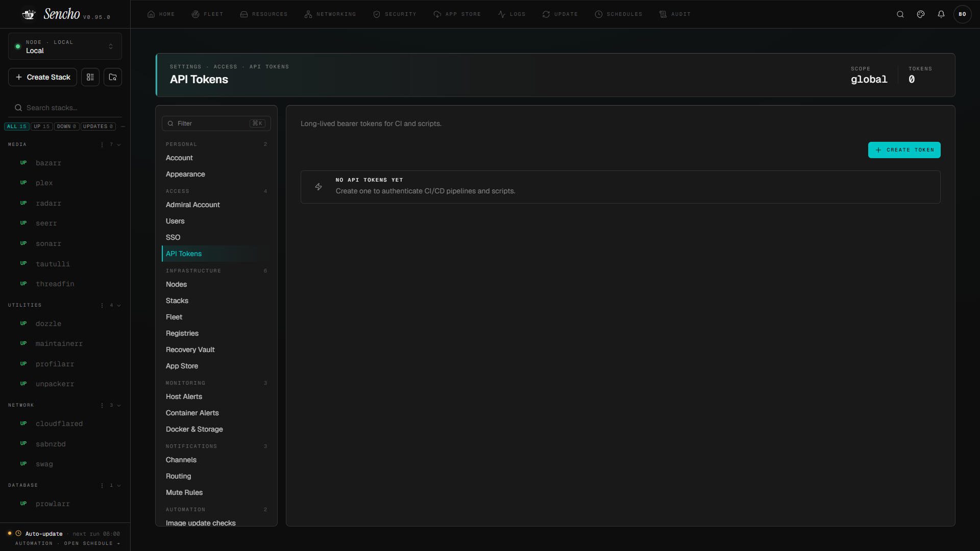Screen dimensions: 980x551
Task: Click the Create Token button
Action: point(904,150)
